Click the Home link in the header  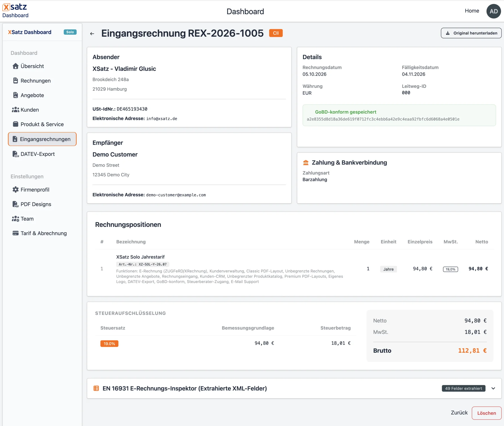point(472,11)
